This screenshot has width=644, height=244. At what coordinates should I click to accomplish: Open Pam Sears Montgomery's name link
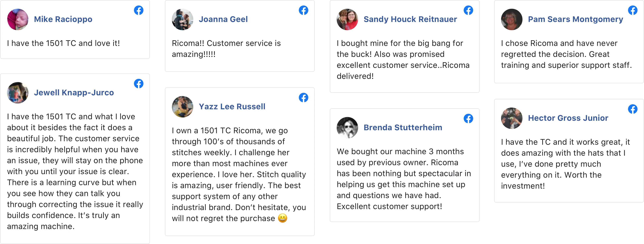(x=575, y=19)
